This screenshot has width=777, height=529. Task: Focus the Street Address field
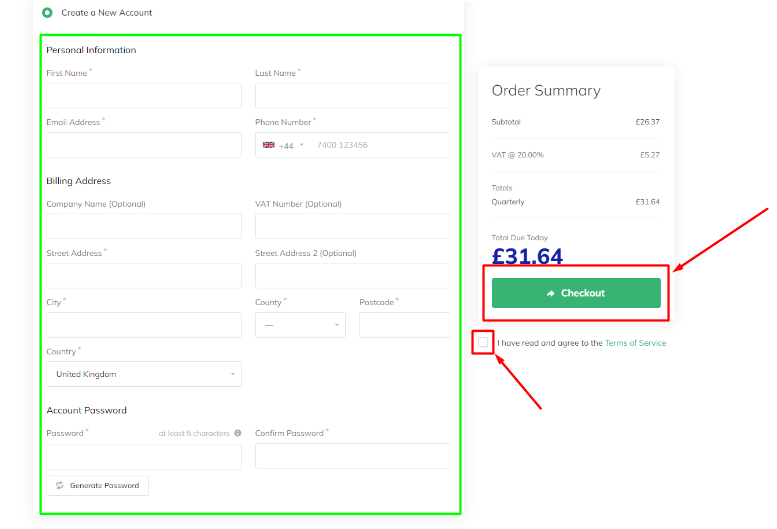(x=144, y=275)
